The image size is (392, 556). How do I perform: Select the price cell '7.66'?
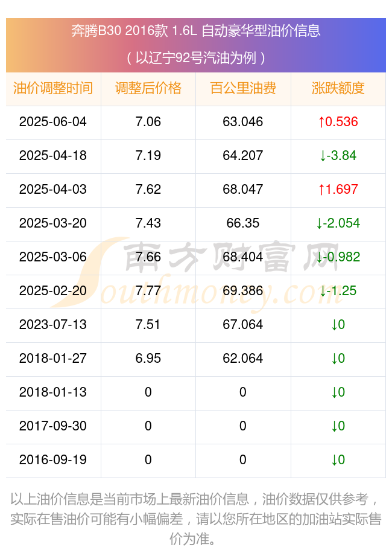point(148,257)
